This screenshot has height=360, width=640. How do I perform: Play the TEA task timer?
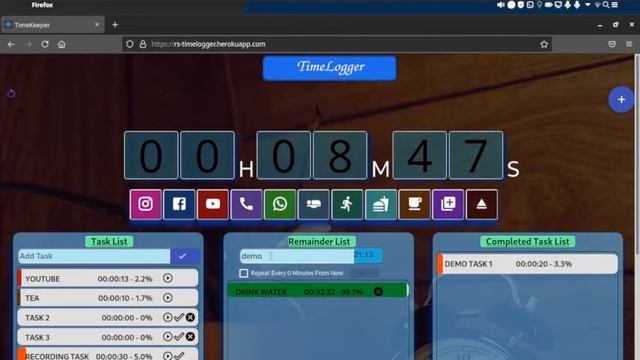point(167,298)
